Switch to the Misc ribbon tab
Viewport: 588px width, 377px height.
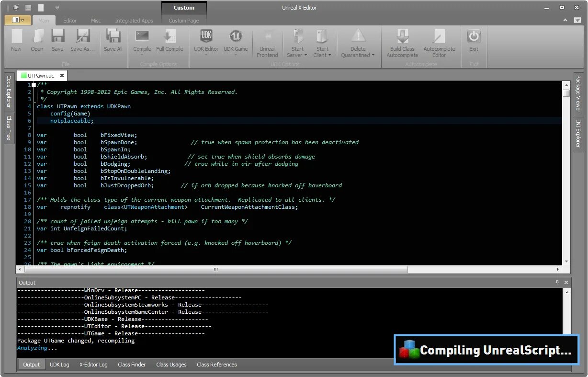click(x=96, y=21)
